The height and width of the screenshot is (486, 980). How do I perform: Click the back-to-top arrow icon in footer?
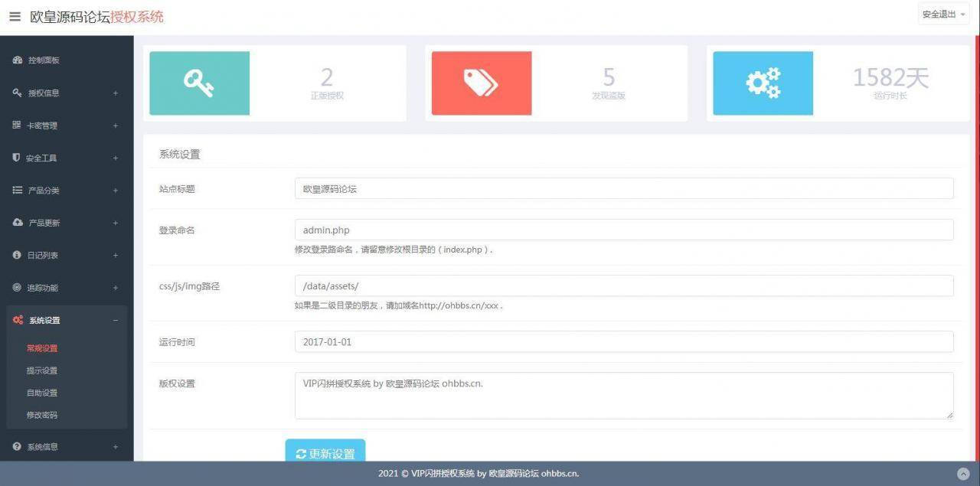pos(964,474)
